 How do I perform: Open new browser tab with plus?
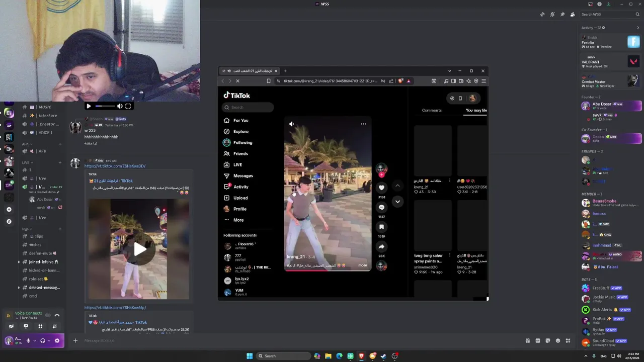tap(285, 71)
